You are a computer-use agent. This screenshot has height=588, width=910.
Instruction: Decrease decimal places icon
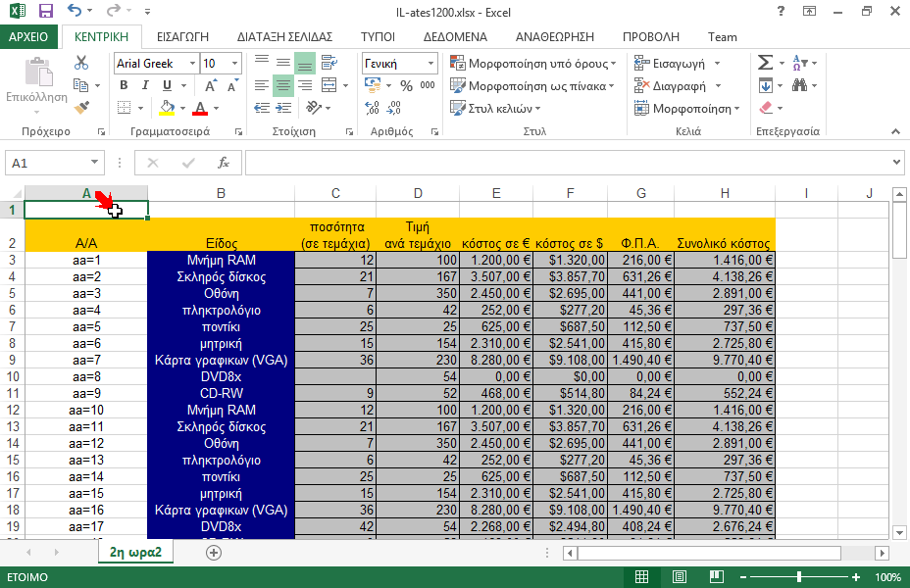click(x=393, y=108)
